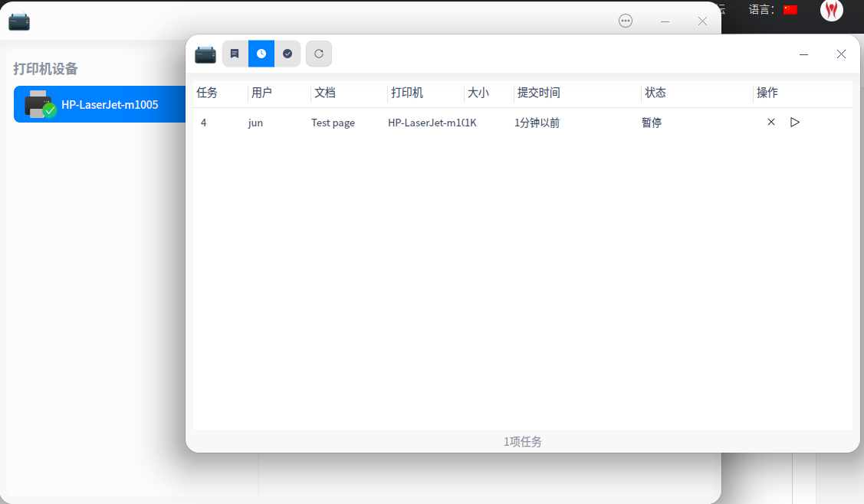This screenshot has width=864, height=504.
Task: Select HP-LaserJet-m1005 printer device
Action: coord(100,104)
